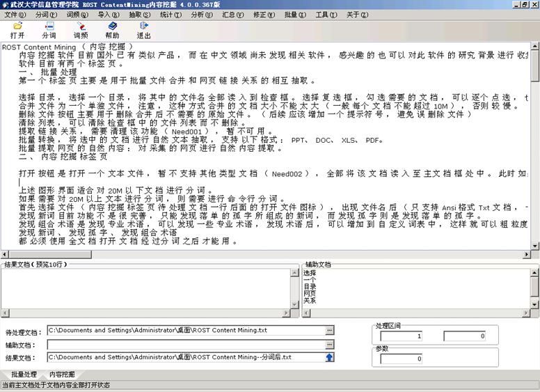Viewport: 540px width, 392px height.
Task: Select 选择 in the 辅助文档 list
Action: click(310, 273)
